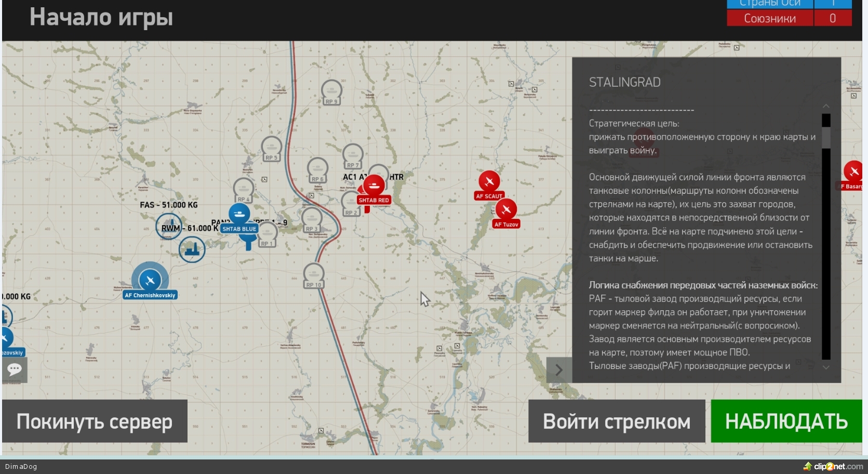The image size is (868, 474).
Task: Click the AF Chernishkovskiy blue airfield icon
Action: (150, 281)
